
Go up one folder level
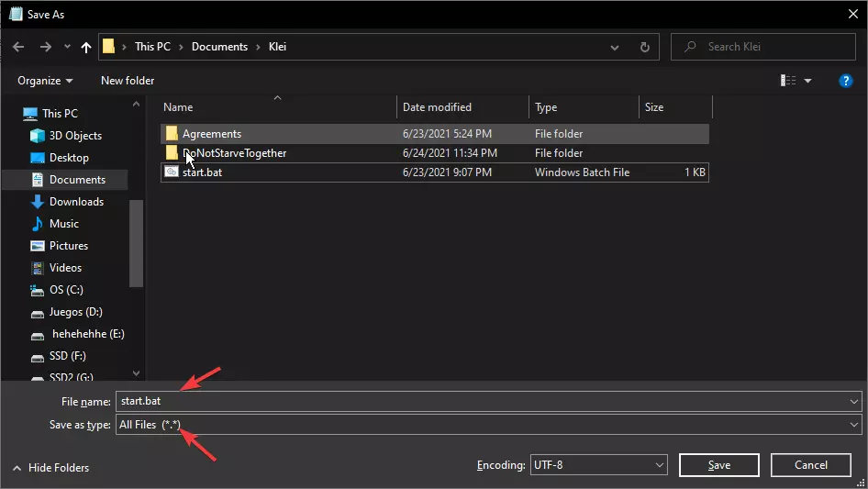tap(86, 47)
